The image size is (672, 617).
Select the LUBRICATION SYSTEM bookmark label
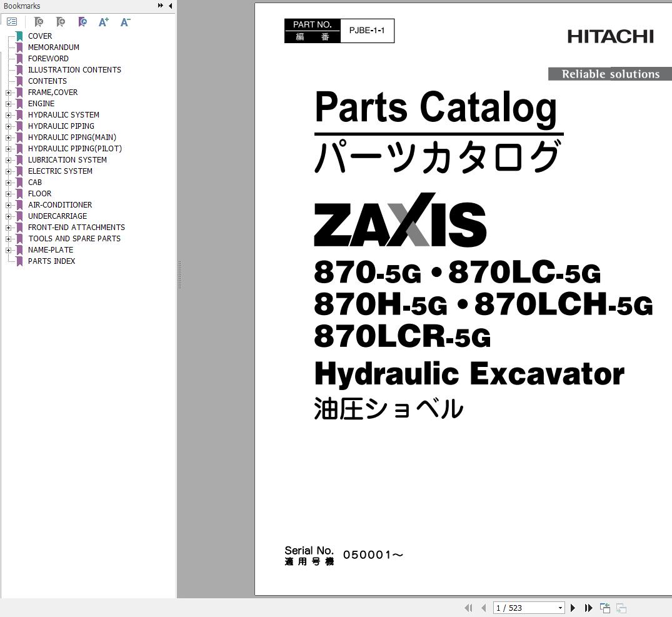click(68, 160)
